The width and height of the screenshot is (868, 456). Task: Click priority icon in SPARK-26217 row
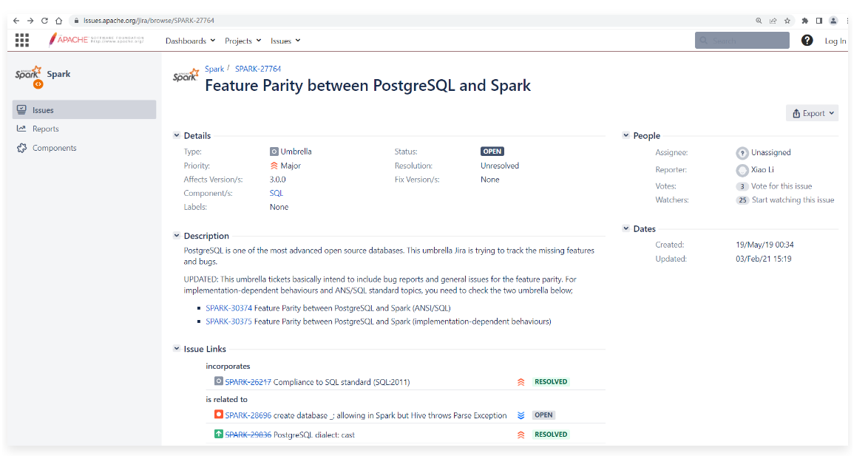521,382
